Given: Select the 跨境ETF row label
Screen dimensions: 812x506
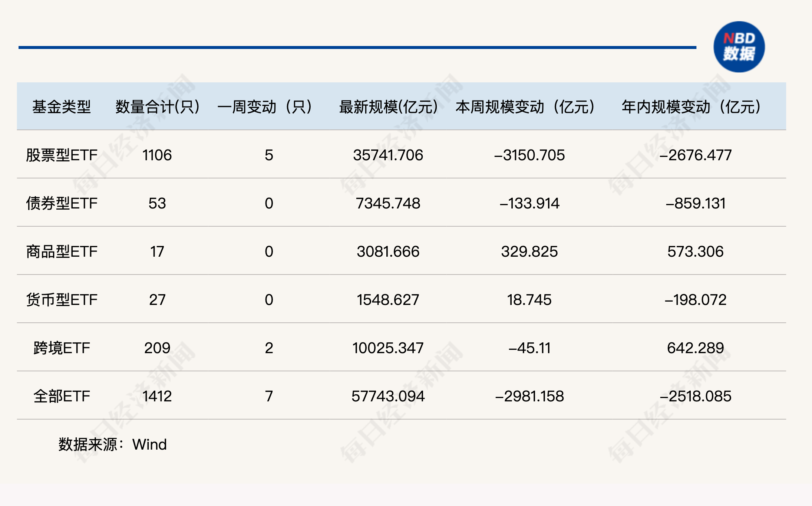Looking at the screenshot, I should (x=61, y=348).
